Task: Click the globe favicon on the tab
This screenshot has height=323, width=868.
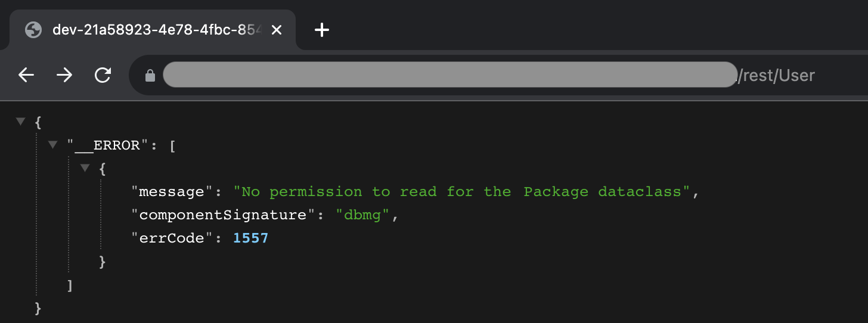Action: coord(33,30)
